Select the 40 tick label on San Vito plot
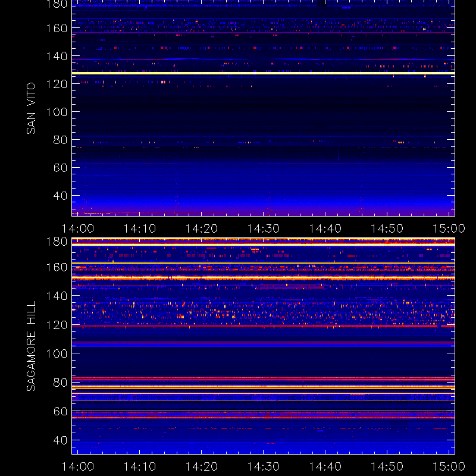 click(61, 196)
